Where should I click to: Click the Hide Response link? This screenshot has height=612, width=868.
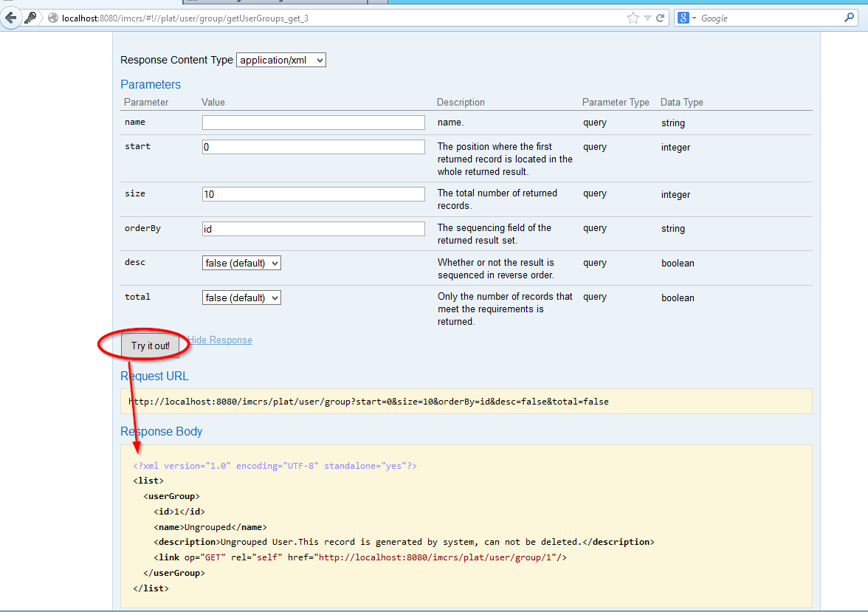(219, 340)
